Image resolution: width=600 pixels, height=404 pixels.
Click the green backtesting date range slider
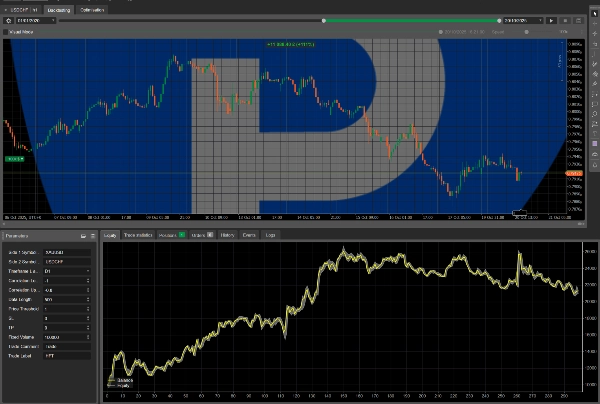[x=300, y=19]
